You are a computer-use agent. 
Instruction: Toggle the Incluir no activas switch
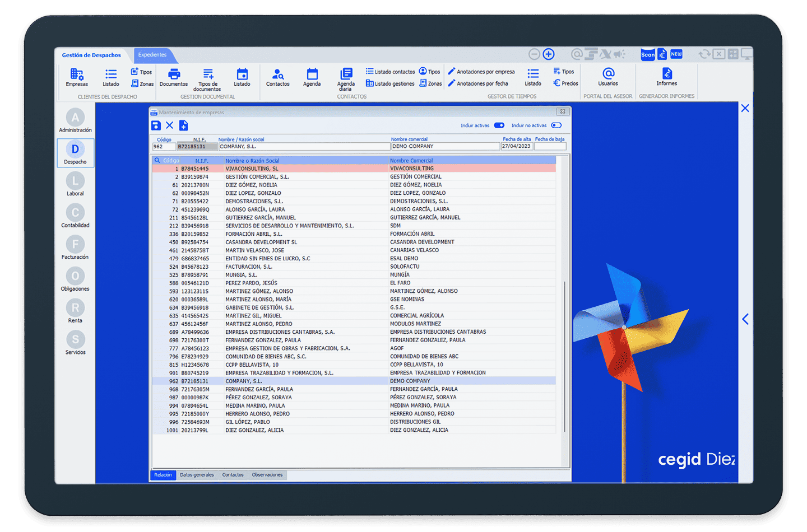pyautogui.click(x=556, y=125)
